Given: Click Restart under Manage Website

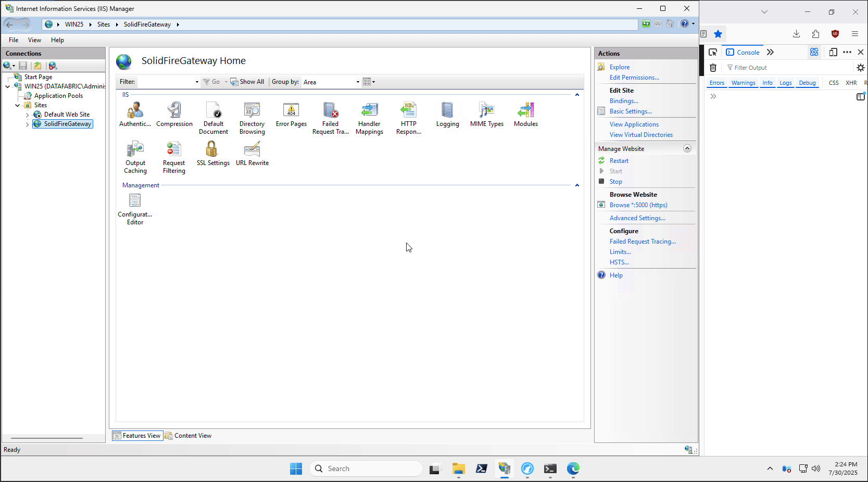Looking at the screenshot, I should pos(619,161).
